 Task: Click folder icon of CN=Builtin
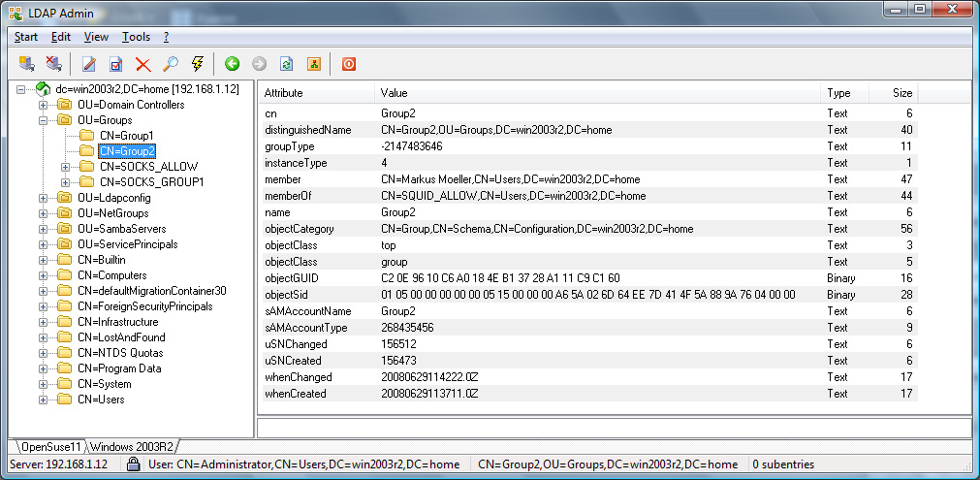coord(65,259)
